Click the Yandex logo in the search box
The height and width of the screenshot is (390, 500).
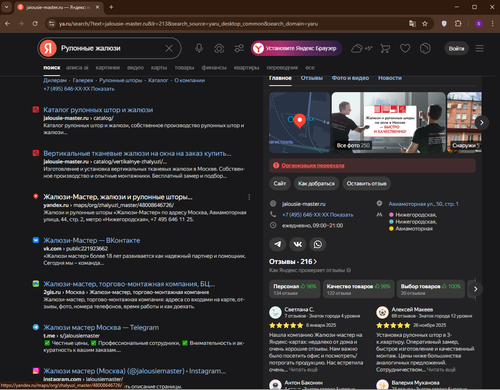(48, 48)
